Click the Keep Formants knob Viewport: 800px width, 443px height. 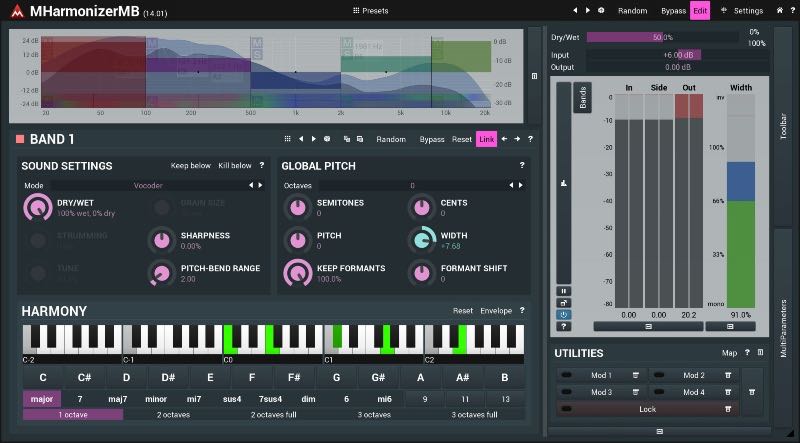[x=298, y=273]
